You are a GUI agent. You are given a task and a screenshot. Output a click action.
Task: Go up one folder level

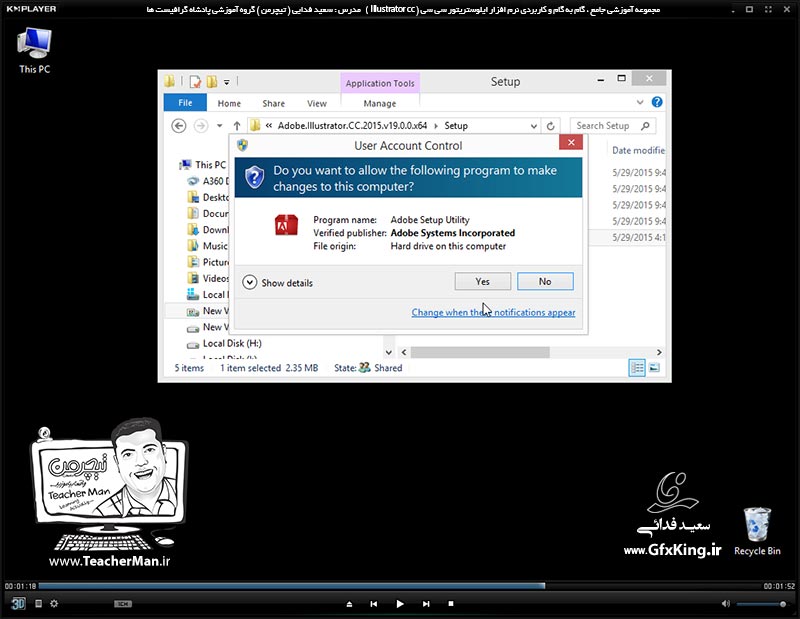click(237, 126)
